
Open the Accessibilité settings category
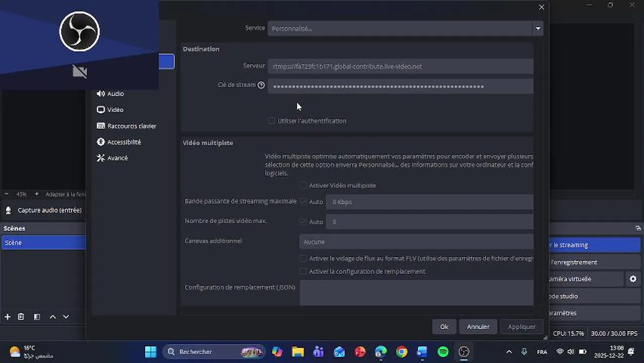point(119,142)
